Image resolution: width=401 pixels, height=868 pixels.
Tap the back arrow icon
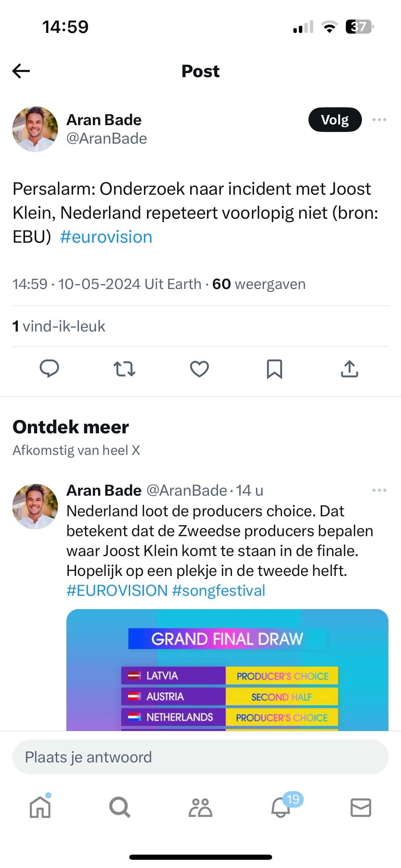coord(21,71)
